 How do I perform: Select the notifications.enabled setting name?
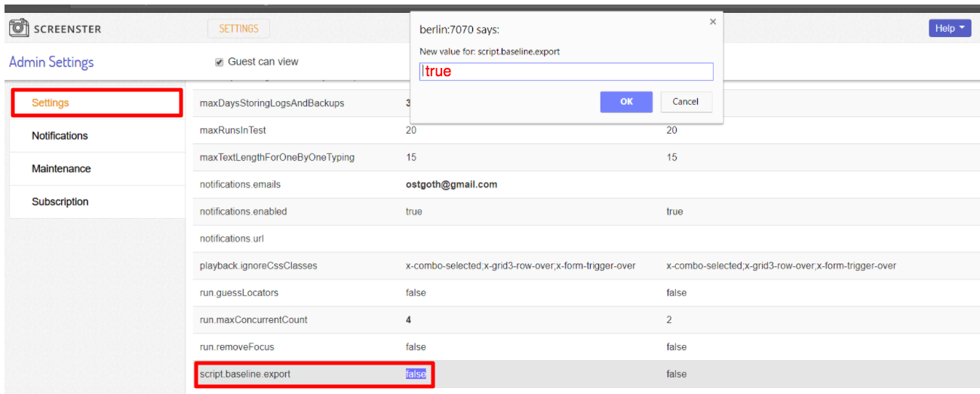[x=243, y=211]
